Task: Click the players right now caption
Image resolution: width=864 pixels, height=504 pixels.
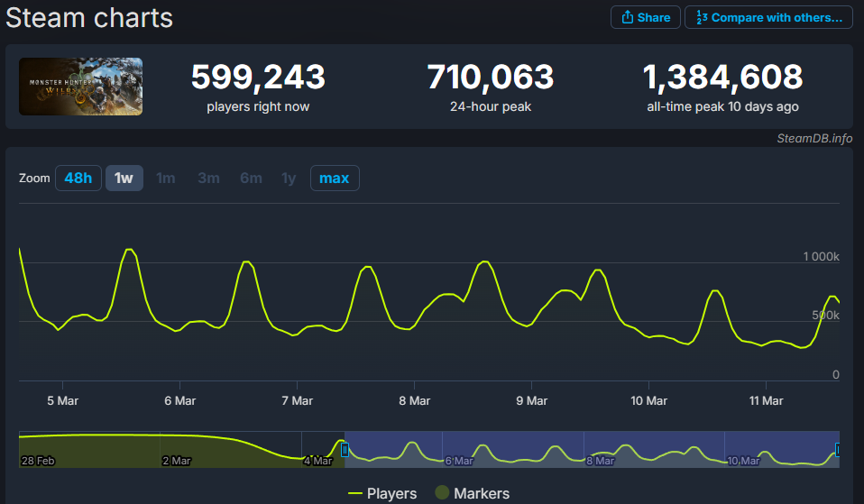Action: 258,106
